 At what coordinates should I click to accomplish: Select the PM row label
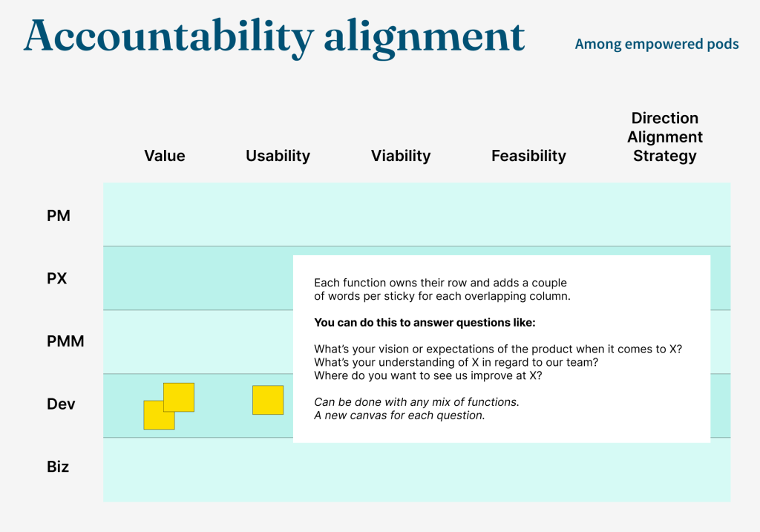click(x=59, y=216)
